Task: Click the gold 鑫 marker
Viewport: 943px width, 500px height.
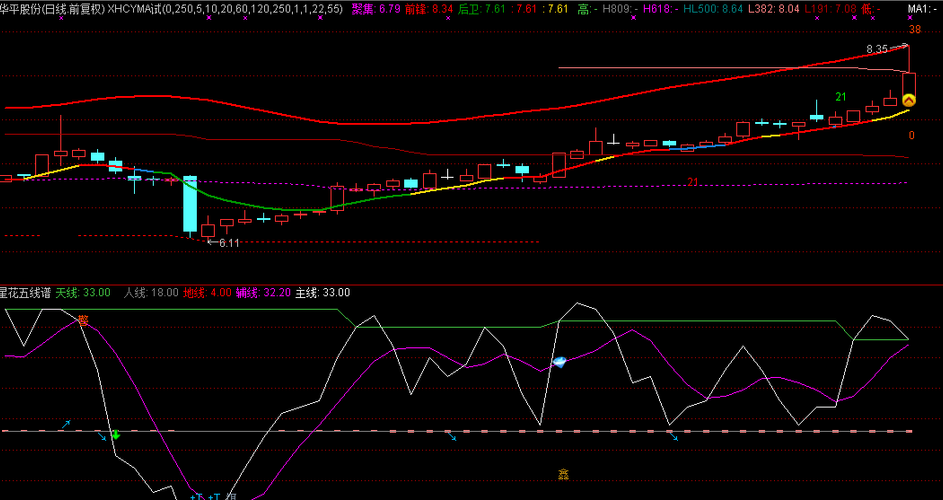Action: pos(564,474)
